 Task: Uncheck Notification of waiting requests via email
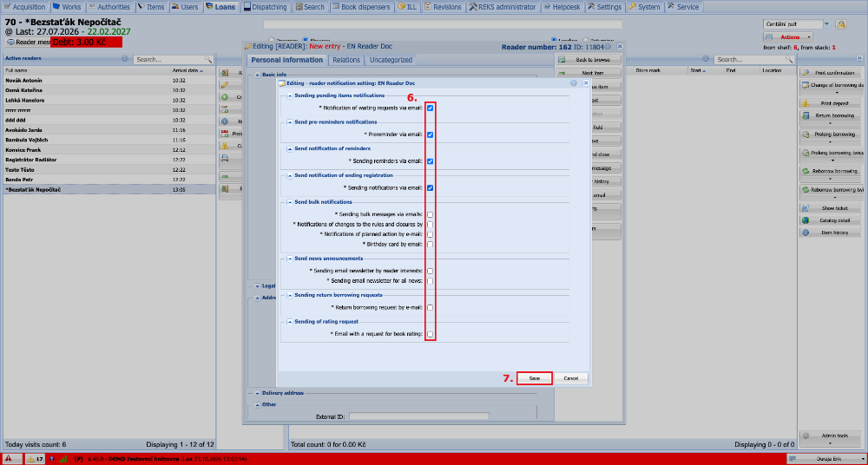(x=431, y=108)
